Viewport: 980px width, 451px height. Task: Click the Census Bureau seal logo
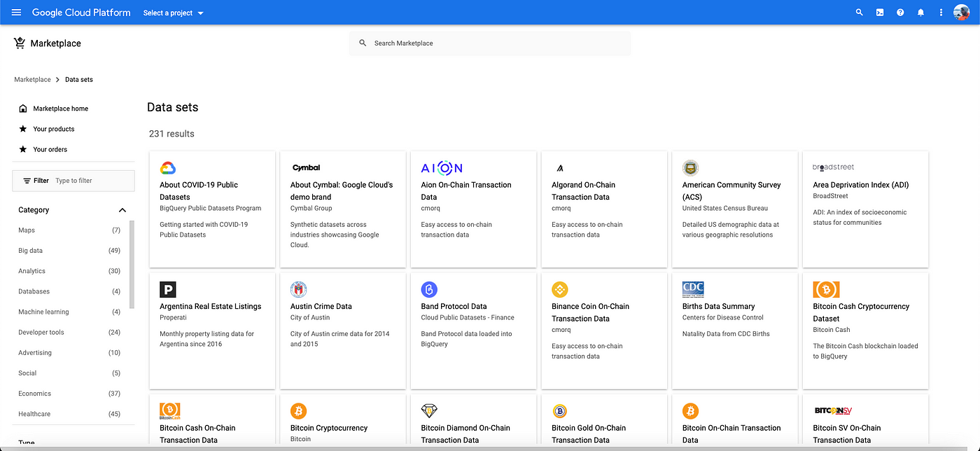[x=691, y=168]
